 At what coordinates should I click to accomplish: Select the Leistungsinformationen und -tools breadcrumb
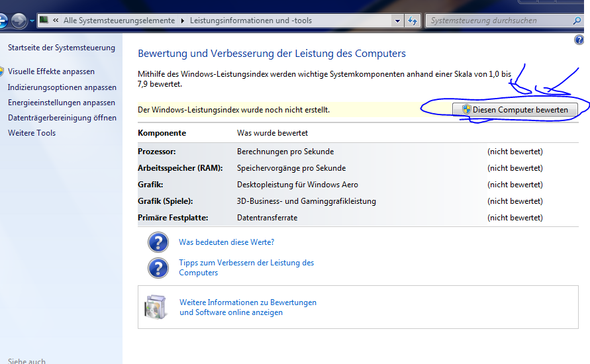pos(250,21)
